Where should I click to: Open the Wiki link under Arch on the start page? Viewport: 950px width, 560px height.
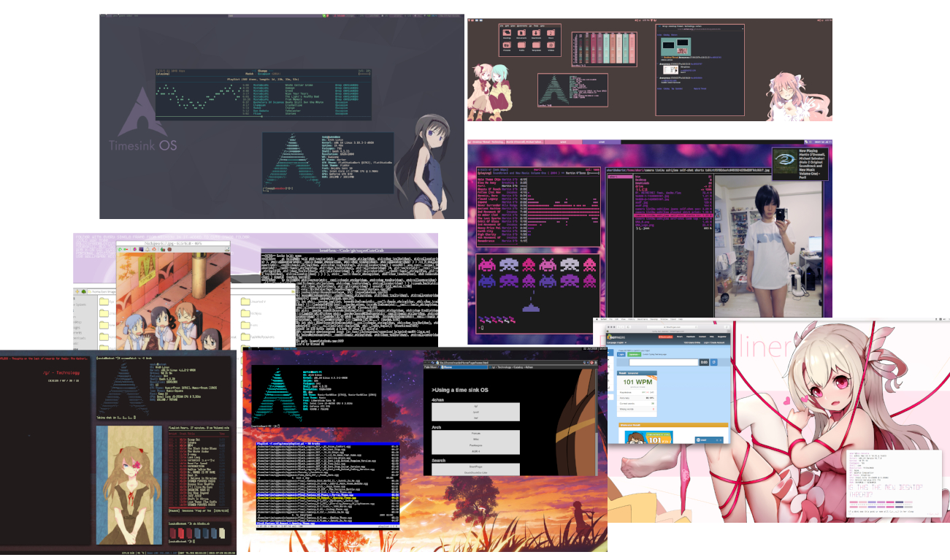476,440
